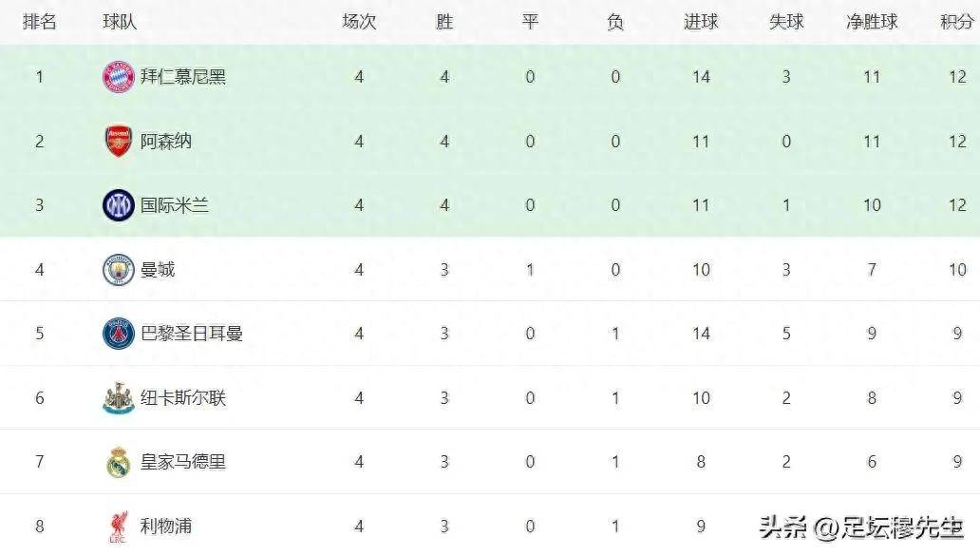Click the Newcastle United club crest

click(119, 398)
